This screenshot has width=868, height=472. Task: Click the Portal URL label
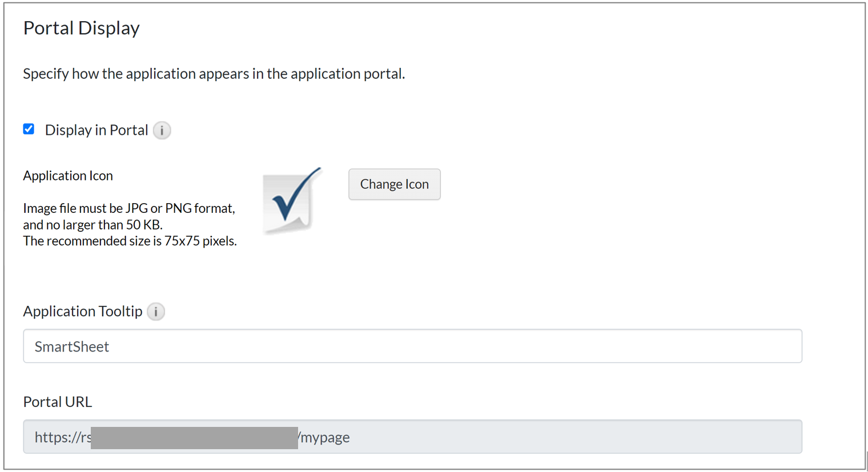(x=57, y=402)
